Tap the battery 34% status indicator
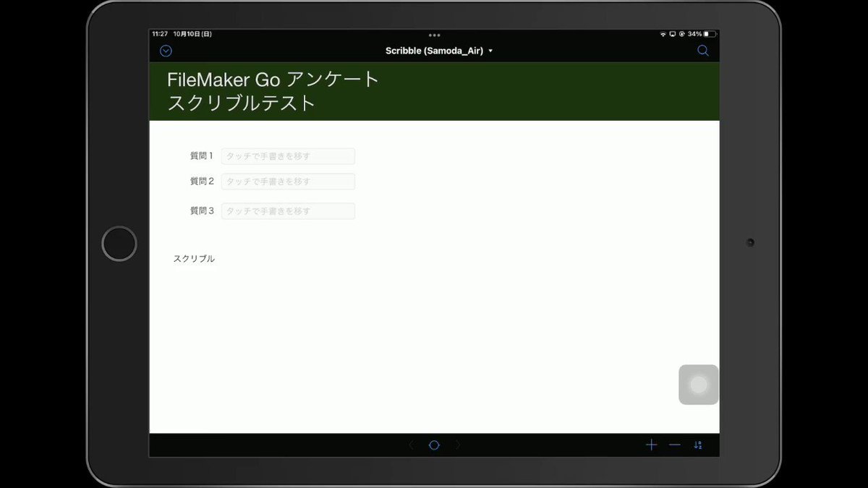The width and height of the screenshot is (868, 488). (701, 34)
